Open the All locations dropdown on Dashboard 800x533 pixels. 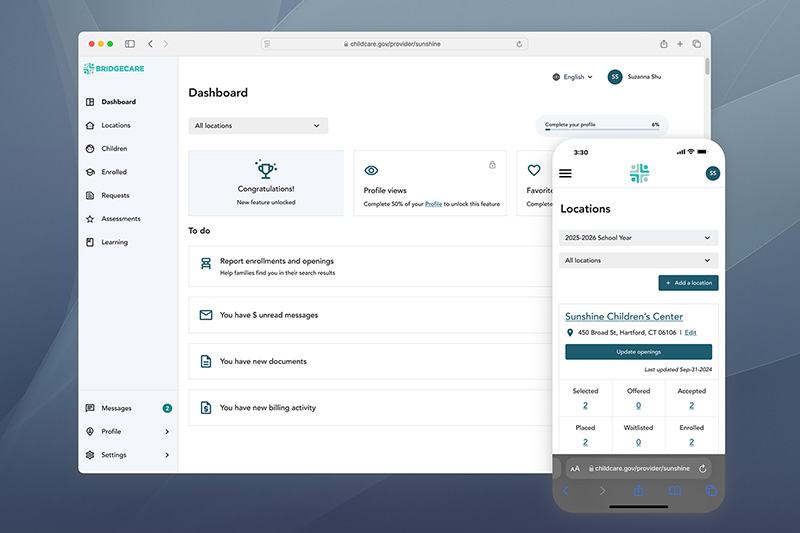[x=258, y=126]
